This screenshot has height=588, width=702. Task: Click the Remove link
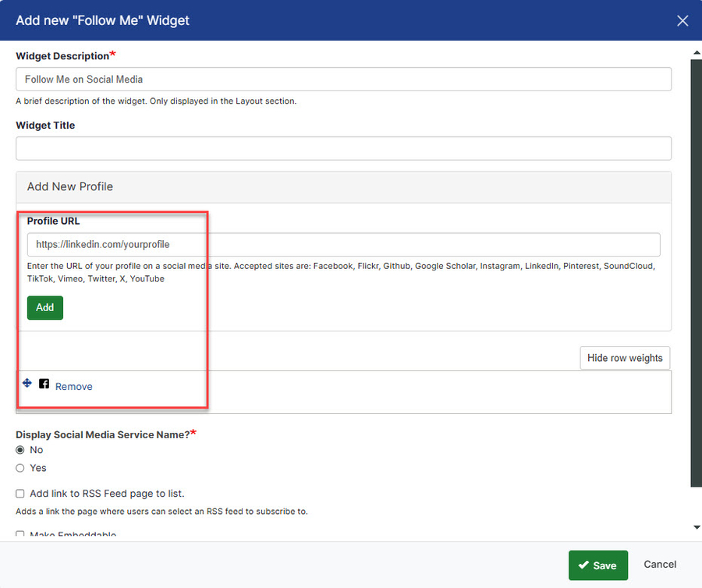(x=73, y=387)
